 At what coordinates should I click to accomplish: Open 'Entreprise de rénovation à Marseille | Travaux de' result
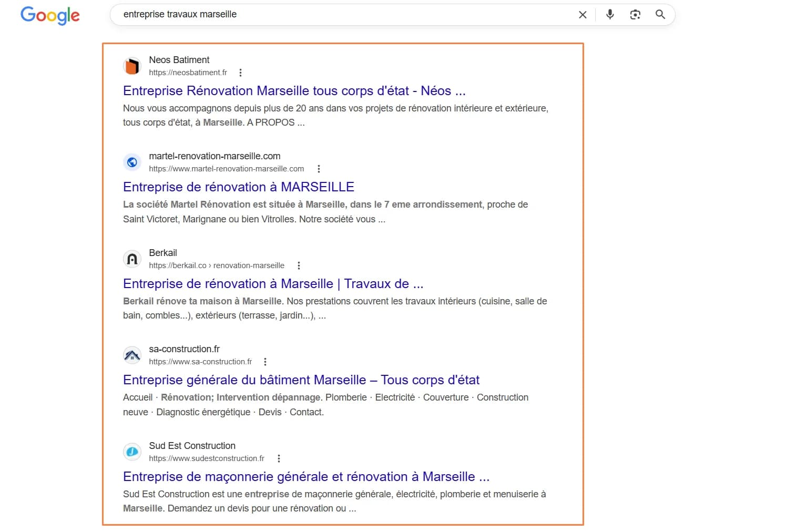pyautogui.click(x=273, y=283)
